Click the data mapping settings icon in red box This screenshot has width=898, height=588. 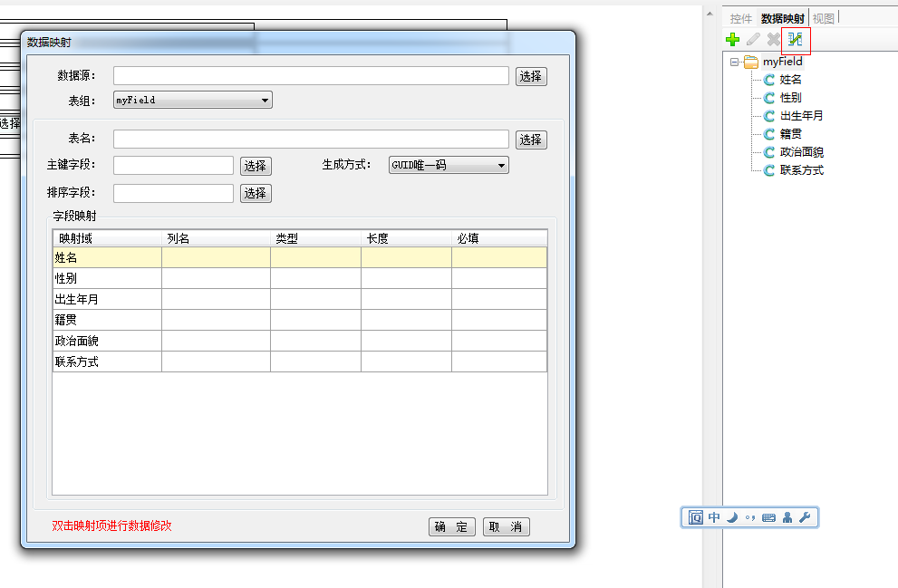pyautogui.click(x=795, y=40)
